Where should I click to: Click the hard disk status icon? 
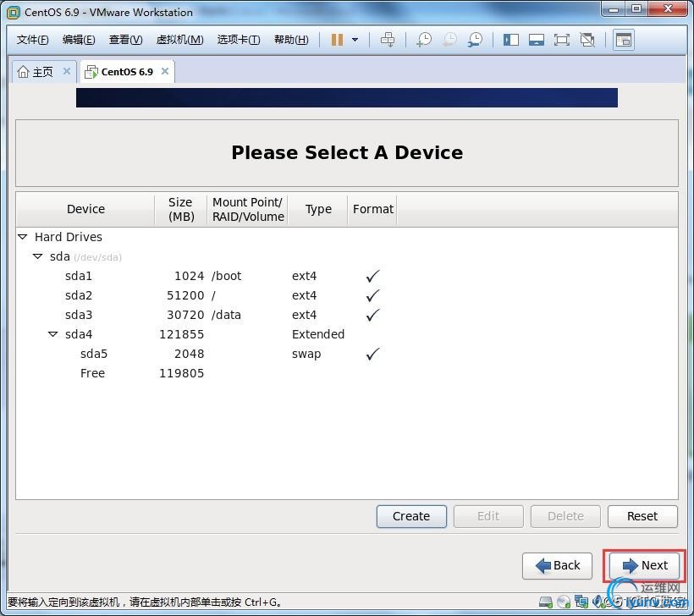(x=546, y=602)
